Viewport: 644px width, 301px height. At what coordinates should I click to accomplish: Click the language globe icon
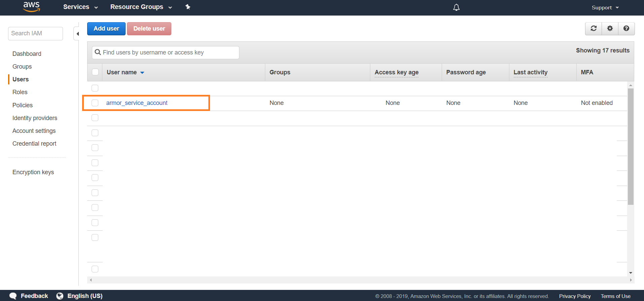pos(60,296)
